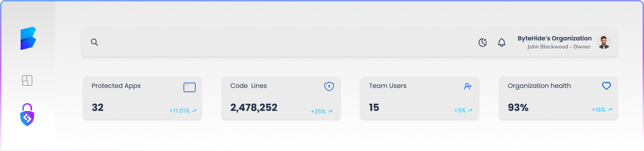Select the Team Users heading

coord(388,86)
